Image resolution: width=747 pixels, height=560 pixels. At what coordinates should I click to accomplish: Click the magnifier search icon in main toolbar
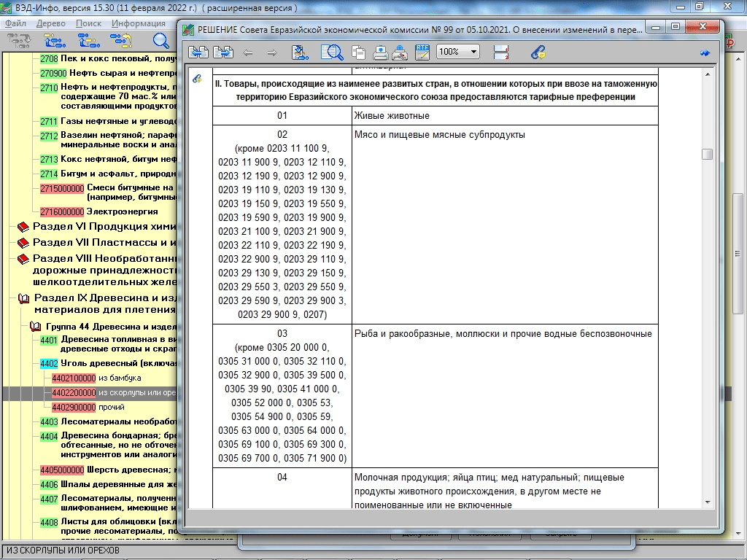pos(161,41)
